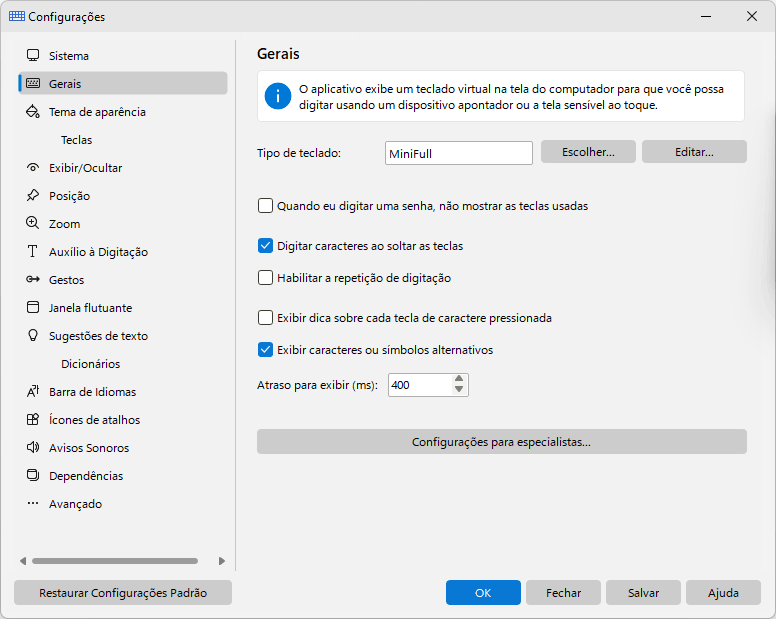
Task: Click the Gestos arrow icon
Action: click(x=33, y=280)
